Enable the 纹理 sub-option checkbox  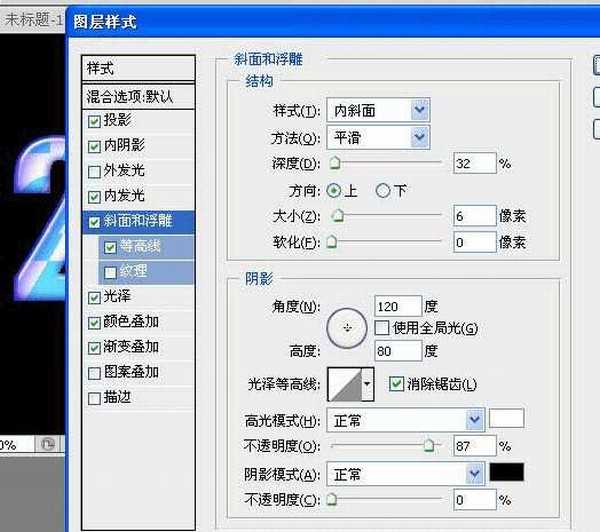(x=110, y=273)
